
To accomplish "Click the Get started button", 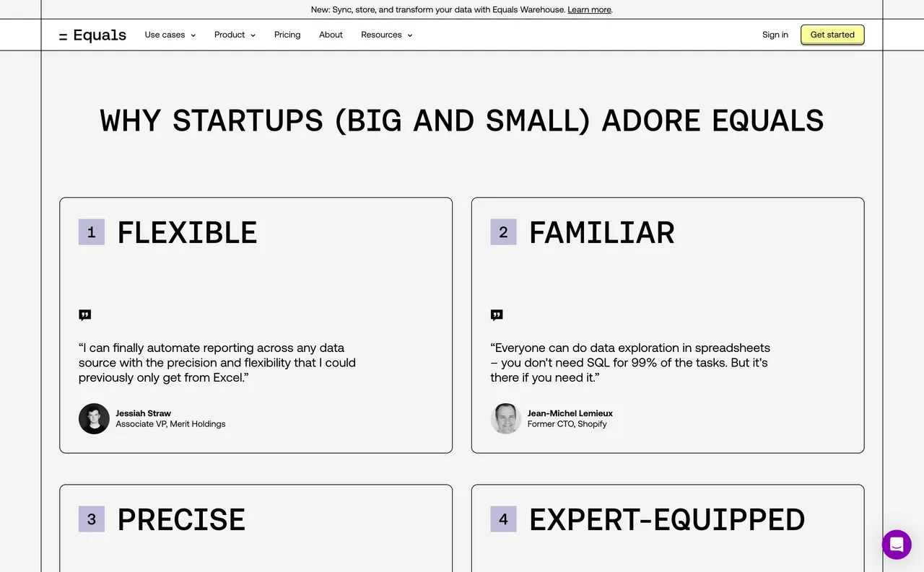I will [832, 35].
